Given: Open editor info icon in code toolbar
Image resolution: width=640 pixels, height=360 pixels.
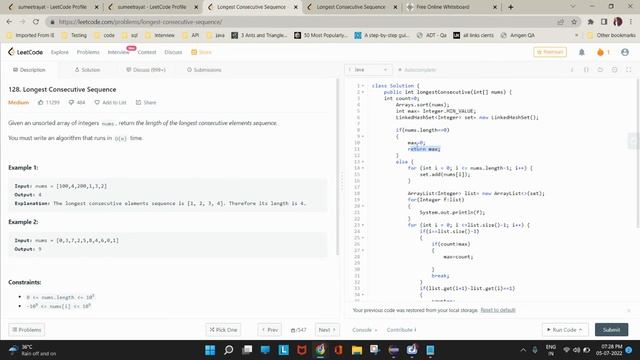Looking at the screenshot, I should pos(572,70).
